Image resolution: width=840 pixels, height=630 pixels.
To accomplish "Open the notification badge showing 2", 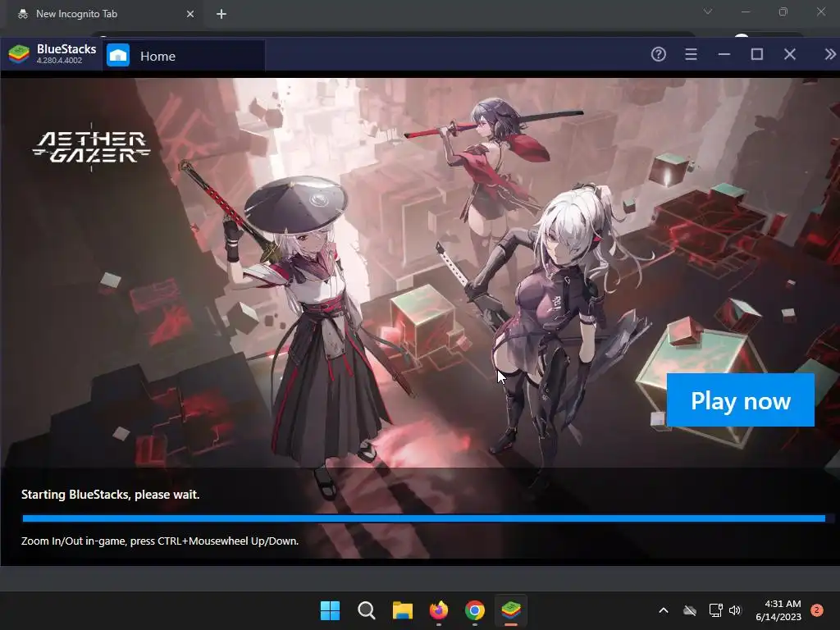I will [817, 610].
